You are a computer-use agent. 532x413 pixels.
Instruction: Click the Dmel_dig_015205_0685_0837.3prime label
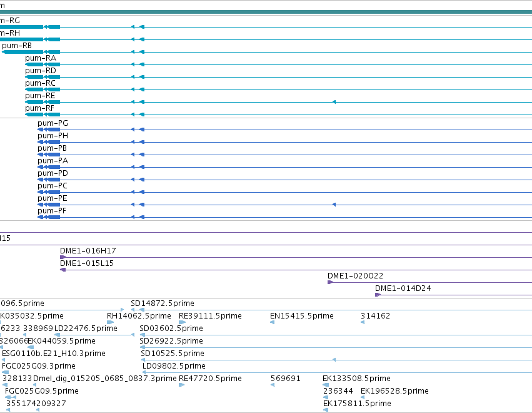pyautogui.click(x=105, y=379)
